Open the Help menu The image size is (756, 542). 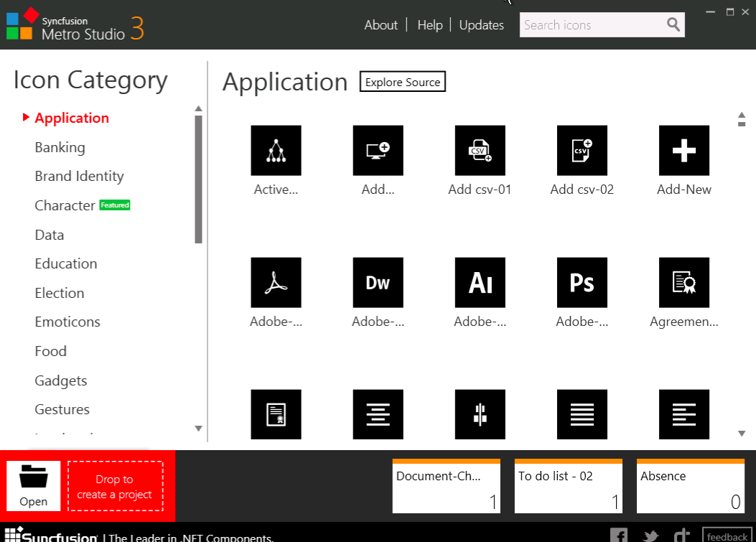pos(429,25)
